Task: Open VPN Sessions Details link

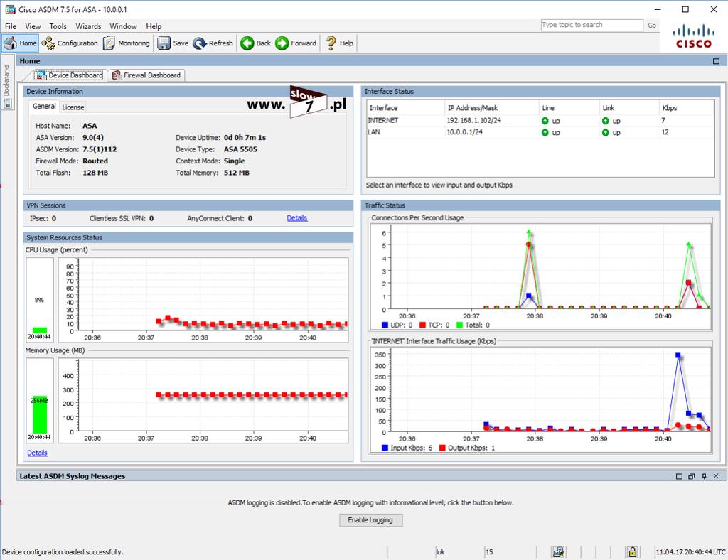Action: point(296,218)
